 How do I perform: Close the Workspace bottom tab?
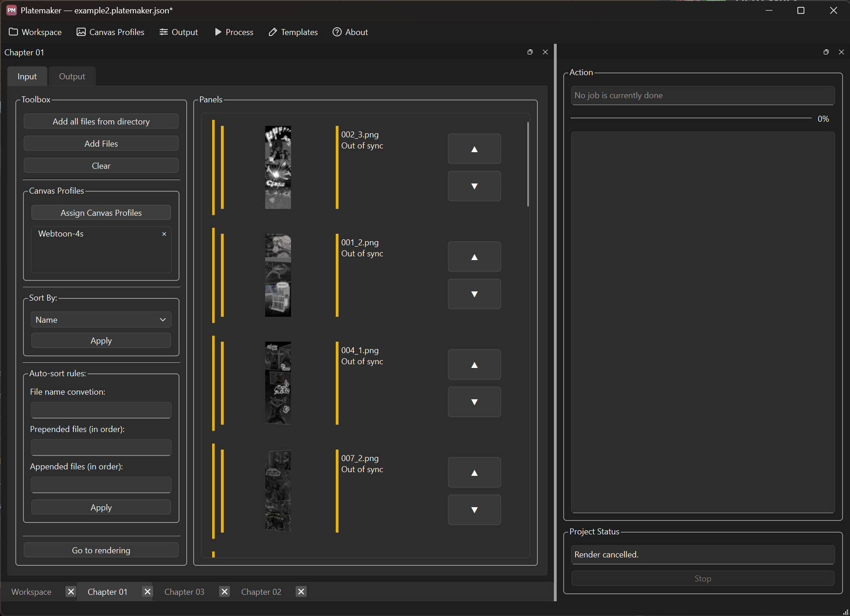(71, 592)
